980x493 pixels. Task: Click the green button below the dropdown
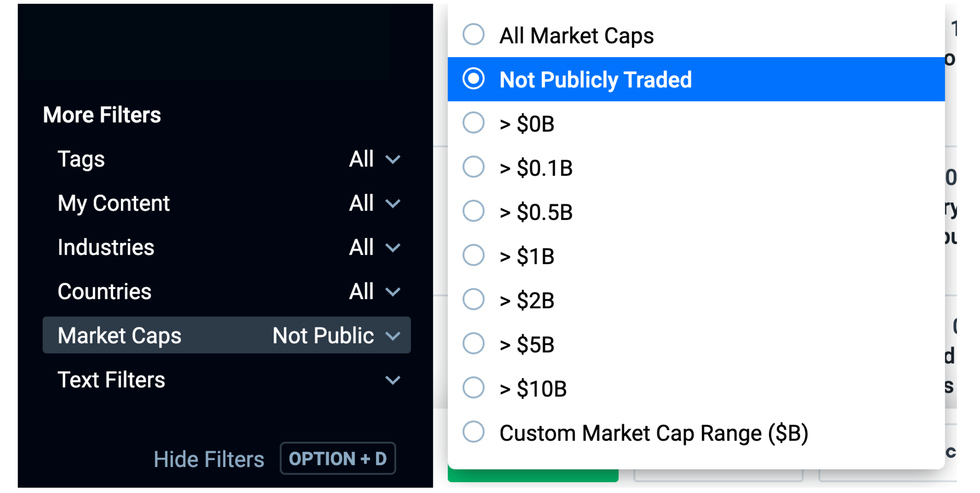[x=533, y=476]
